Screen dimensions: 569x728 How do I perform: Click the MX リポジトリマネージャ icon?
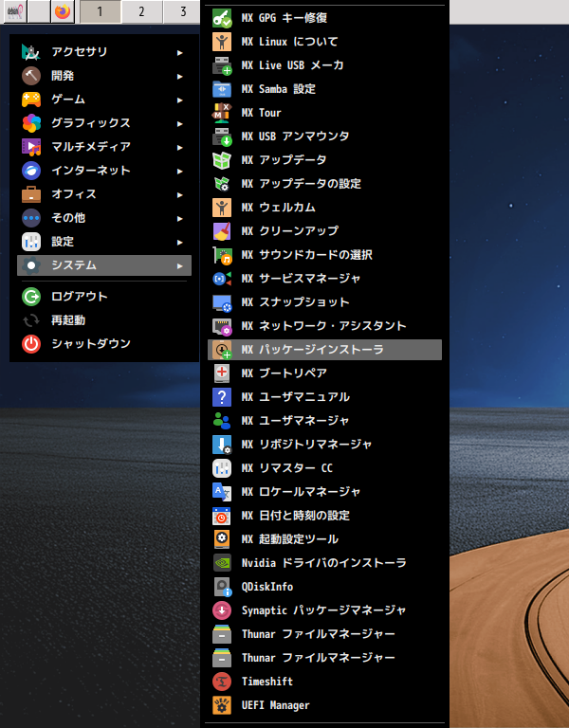pos(222,445)
